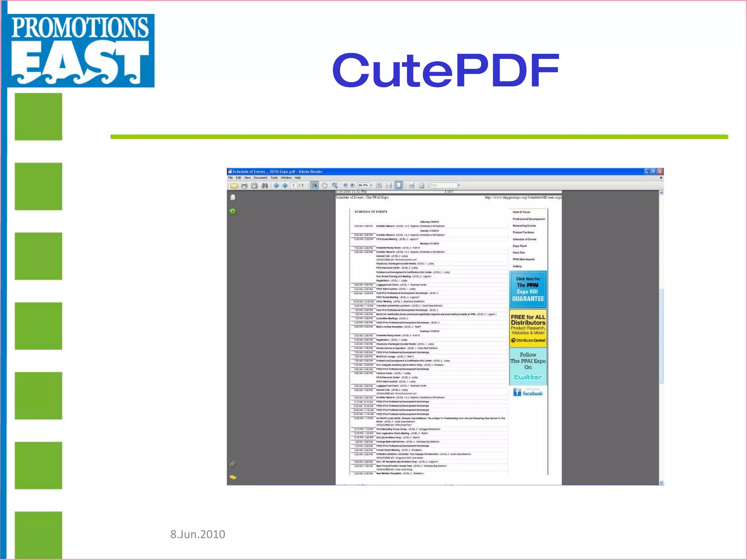Click the Open file folder icon

234,186
